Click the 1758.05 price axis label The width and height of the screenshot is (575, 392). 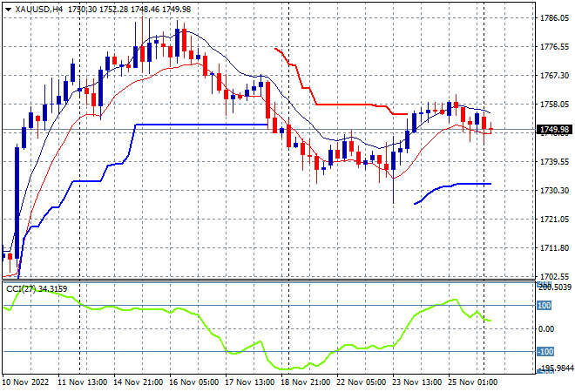click(x=554, y=105)
